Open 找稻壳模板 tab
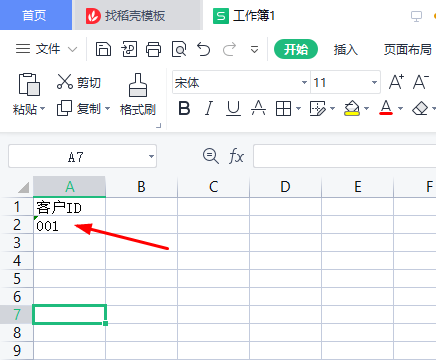This screenshot has width=436, height=360. pos(137,15)
